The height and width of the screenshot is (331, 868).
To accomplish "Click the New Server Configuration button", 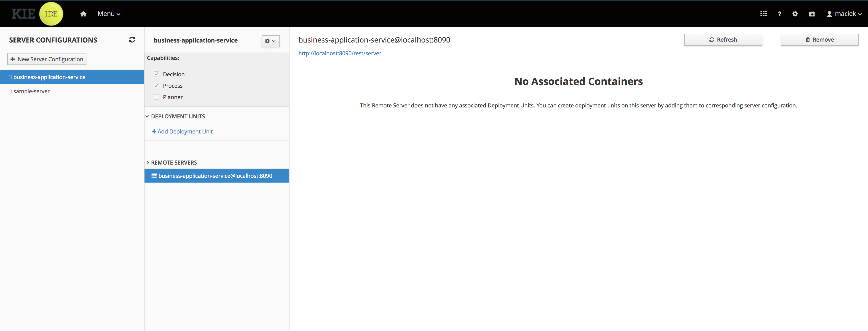I will click(47, 59).
